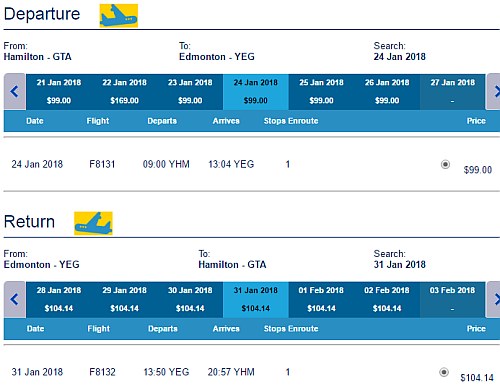Select return flight F8132 radio button
This screenshot has width=500, height=392.
(x=444, y=372)
